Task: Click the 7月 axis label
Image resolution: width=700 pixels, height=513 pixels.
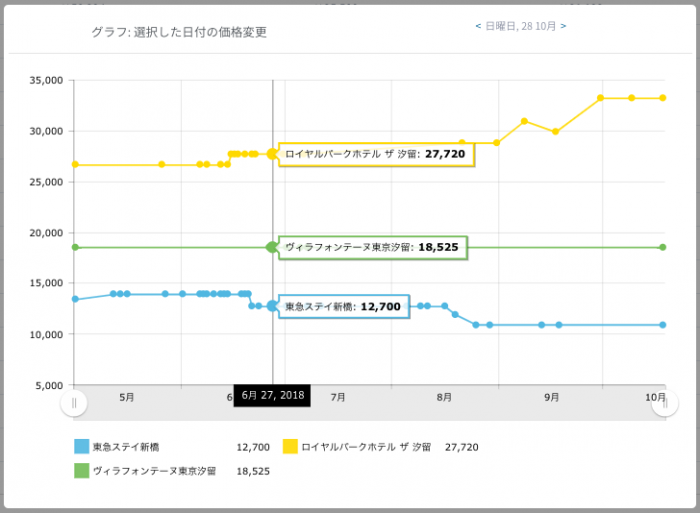Action: coord(338,397)
